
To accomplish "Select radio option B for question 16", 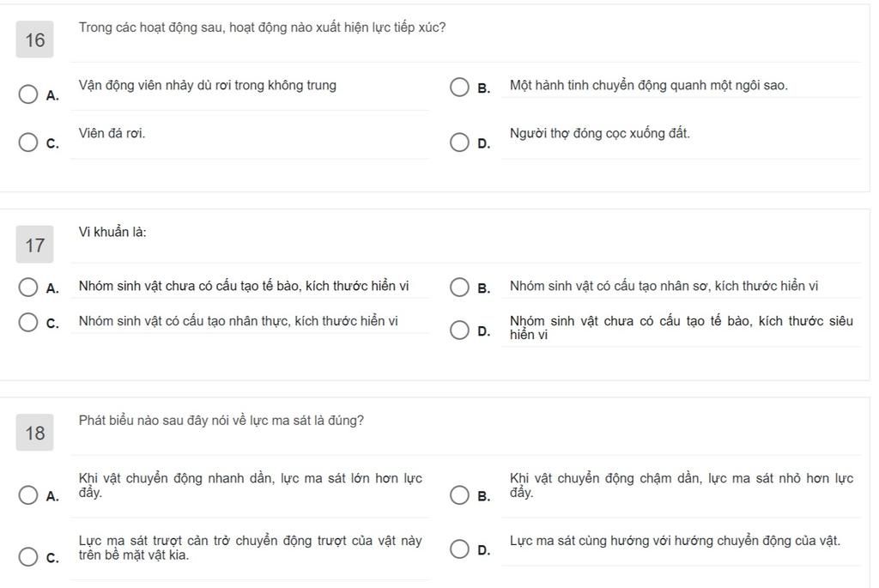I will click(460, 87).
